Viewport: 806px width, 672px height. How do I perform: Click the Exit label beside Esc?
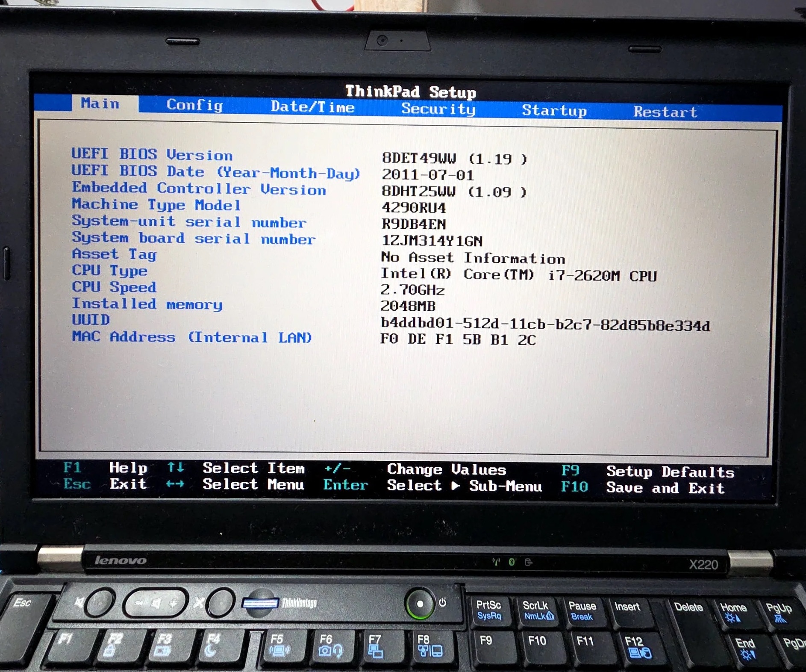128,484
